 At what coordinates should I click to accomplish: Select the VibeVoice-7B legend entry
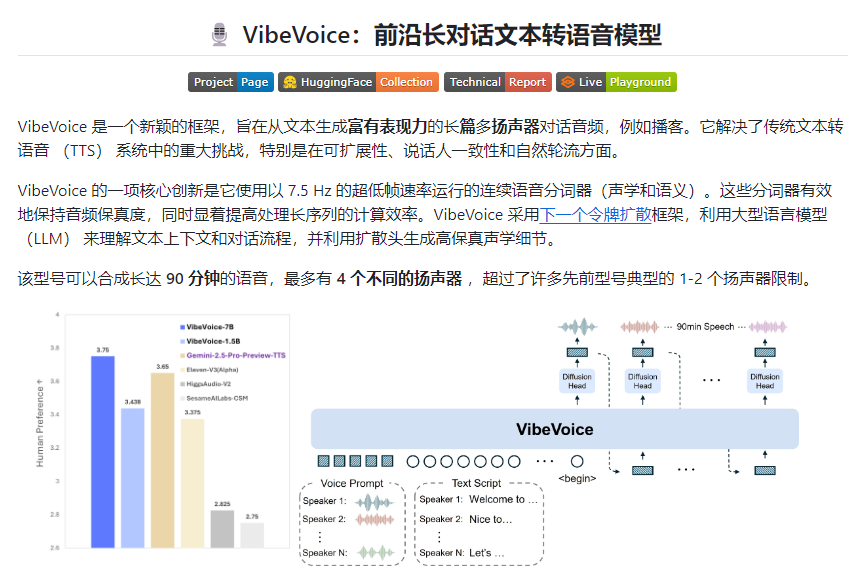pyautogui.click(x=207, y=327)
